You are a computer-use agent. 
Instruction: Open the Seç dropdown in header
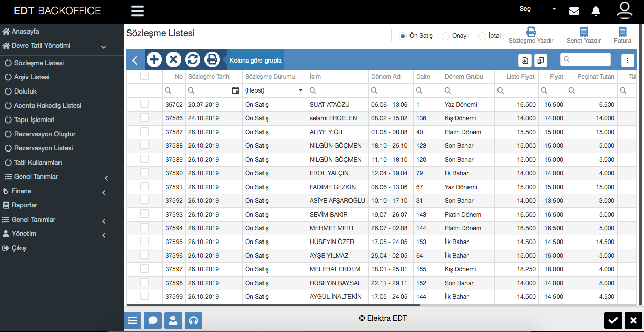coord(538,9)
